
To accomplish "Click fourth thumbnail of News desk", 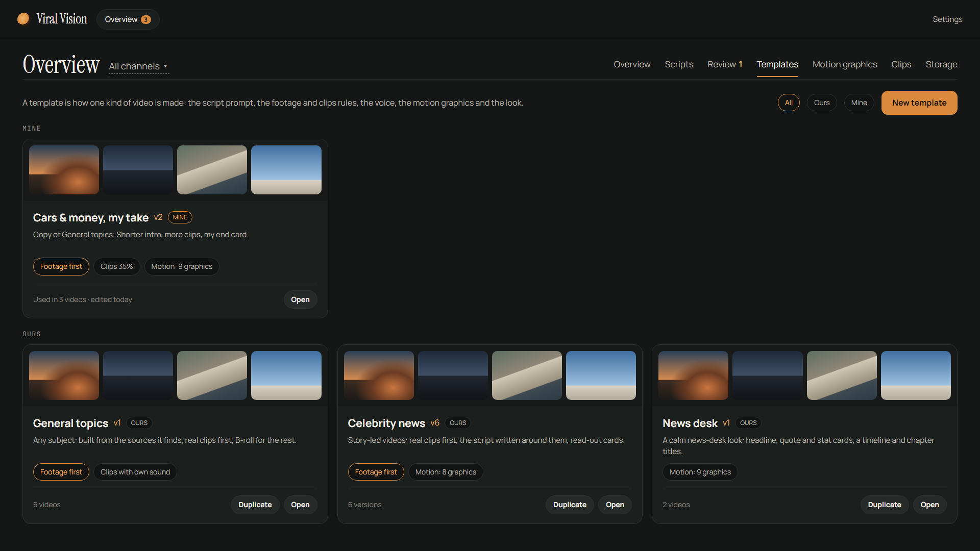I will [x=916, y=375].
